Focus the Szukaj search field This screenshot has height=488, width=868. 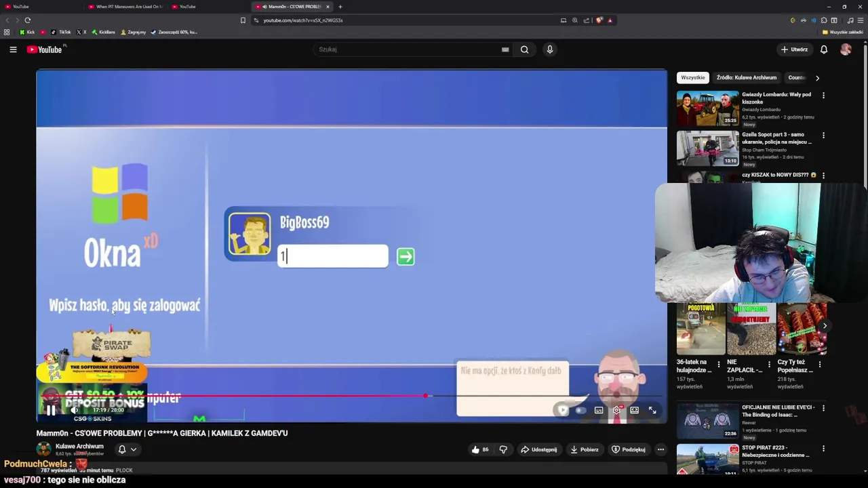(407, 49)
